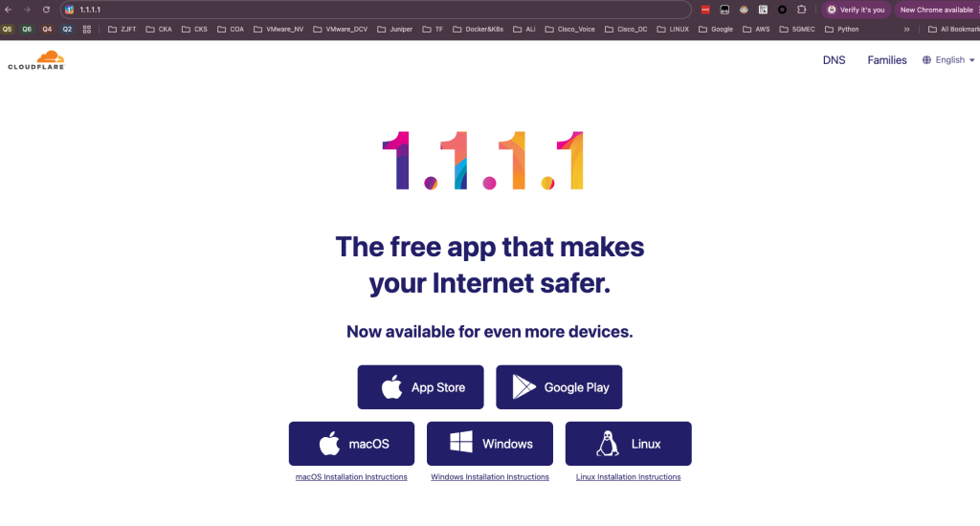Open the Q4 bookmark shortcut
The image size is (980, 526).
[x=47, y=30]
